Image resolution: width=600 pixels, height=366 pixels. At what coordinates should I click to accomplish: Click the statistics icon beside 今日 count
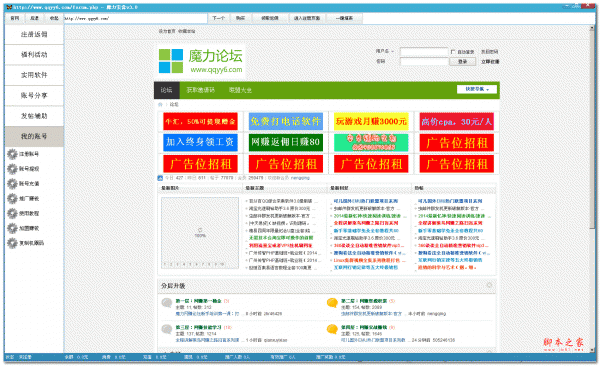click(160, 178)
